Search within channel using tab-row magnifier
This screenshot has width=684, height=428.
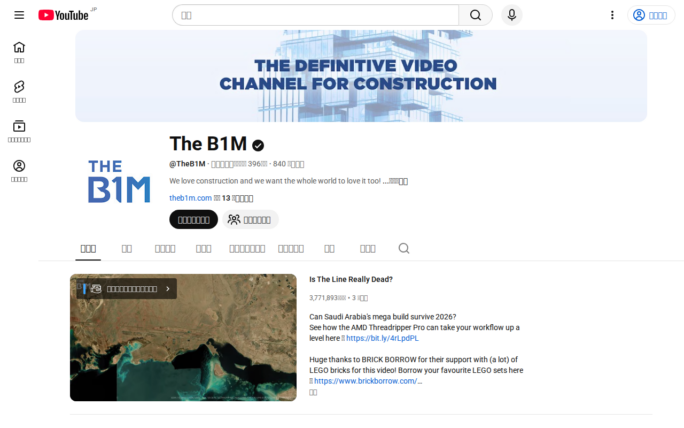point(404,248)
